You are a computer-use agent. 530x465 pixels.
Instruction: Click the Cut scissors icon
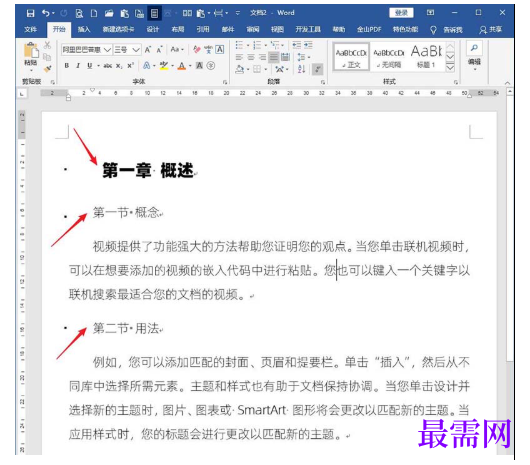(47, 45)
